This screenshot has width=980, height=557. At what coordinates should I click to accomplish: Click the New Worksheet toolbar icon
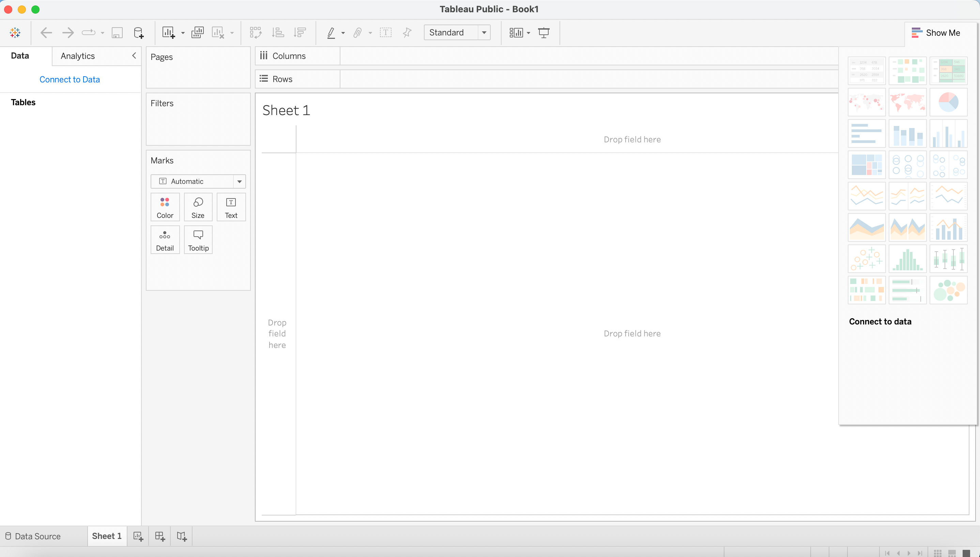tap(168, 33)
